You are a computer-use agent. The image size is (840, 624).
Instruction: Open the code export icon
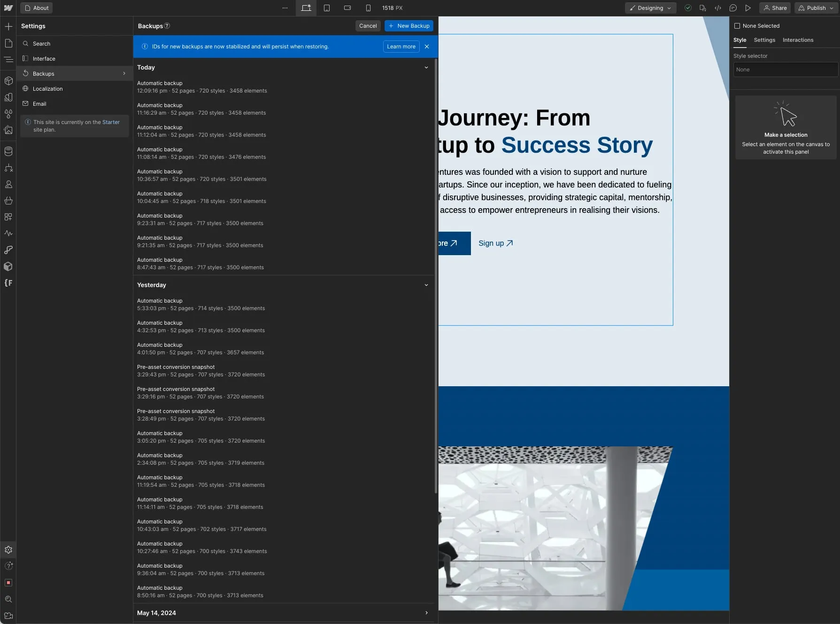(x=718, y=8)
